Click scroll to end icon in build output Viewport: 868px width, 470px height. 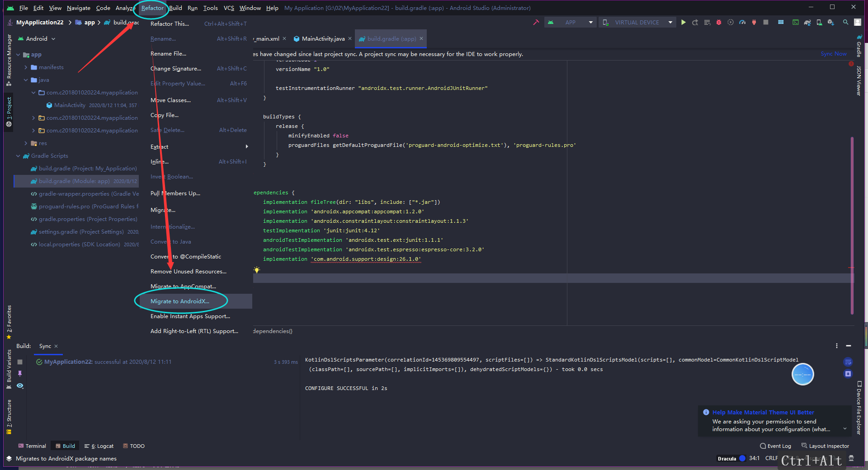click(x=848, y=374)
